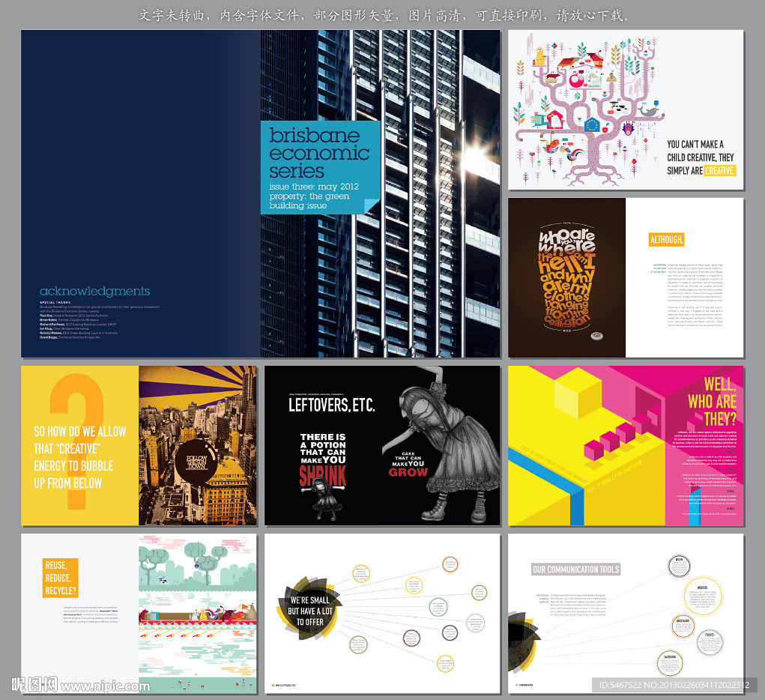The image size is (765, 700).
Task: Click the yellow isometric cube graphic
Action: click(578, 394)
